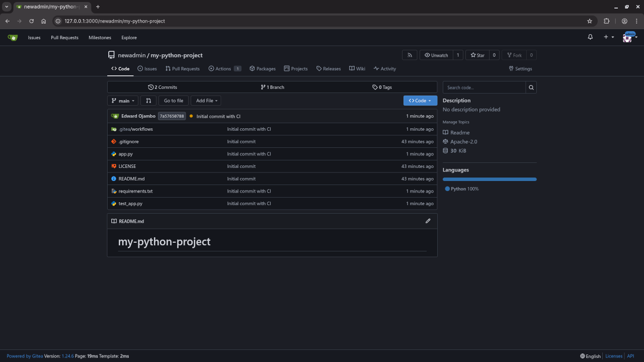
Task: Click the Readme book icon in sidebar
Action: [x=445, y=133]
